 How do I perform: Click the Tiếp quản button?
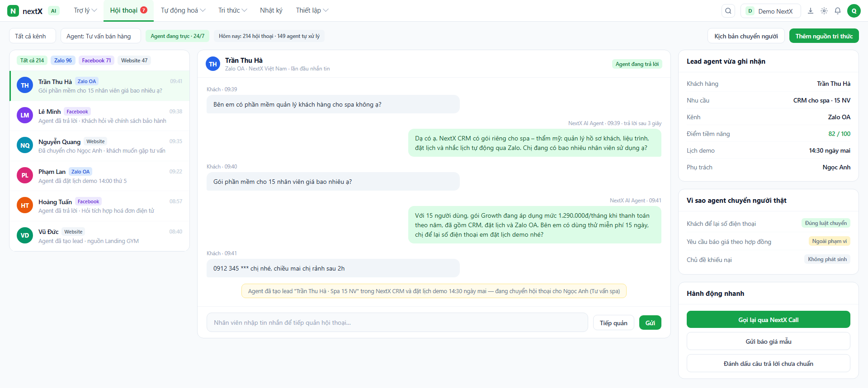[x=613, y=323]
